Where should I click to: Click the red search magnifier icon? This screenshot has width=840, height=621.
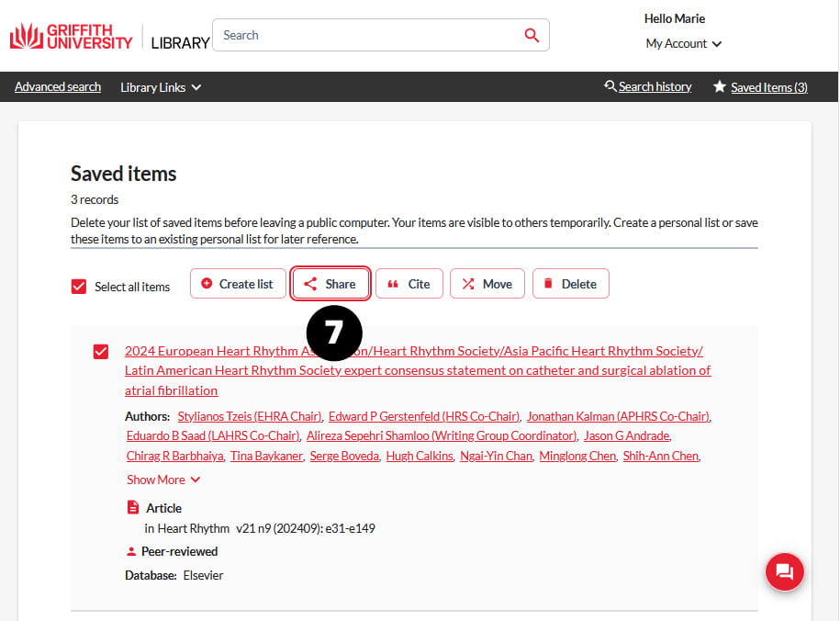point(532,36)
